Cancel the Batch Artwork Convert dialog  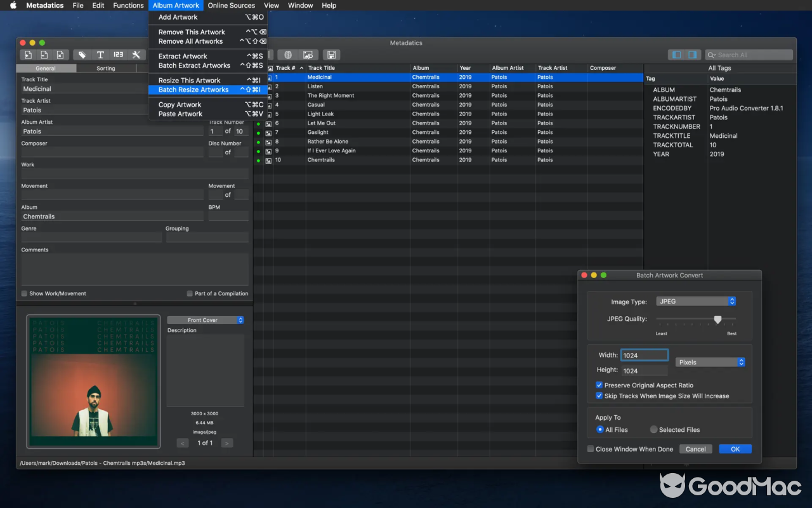[x=695, y=448]
